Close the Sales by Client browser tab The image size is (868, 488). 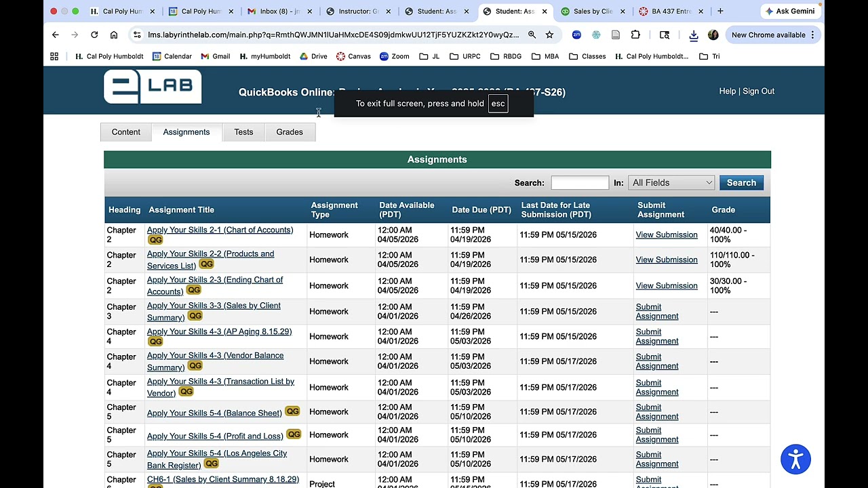click(x=623, y=11)
